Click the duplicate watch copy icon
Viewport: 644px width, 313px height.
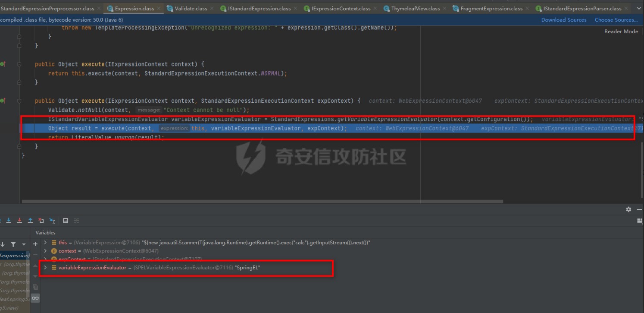coord(35,287)
